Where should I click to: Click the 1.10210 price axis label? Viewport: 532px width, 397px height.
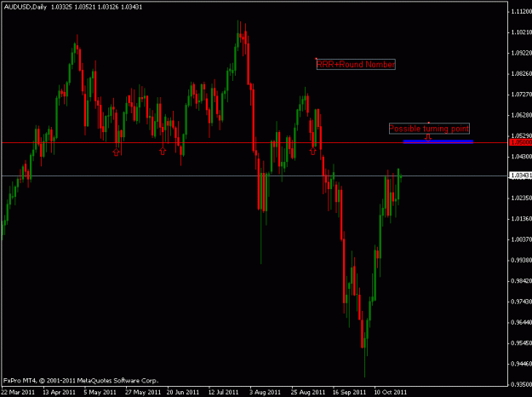pos(521,32)
